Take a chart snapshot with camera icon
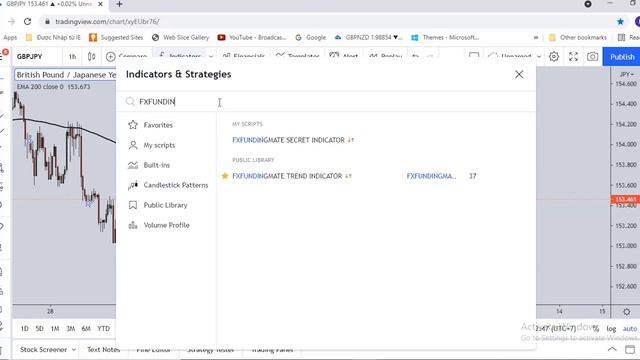 click(592, 56)
